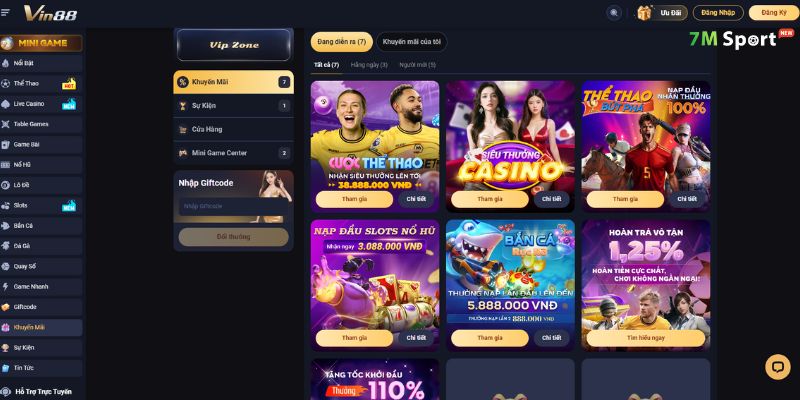
Task: Click the gift box Ưu Đãi icon
Action: pos(644,13)
